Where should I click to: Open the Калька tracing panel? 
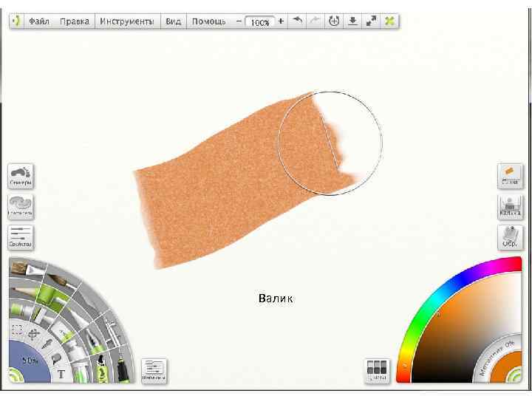(511, 207)
